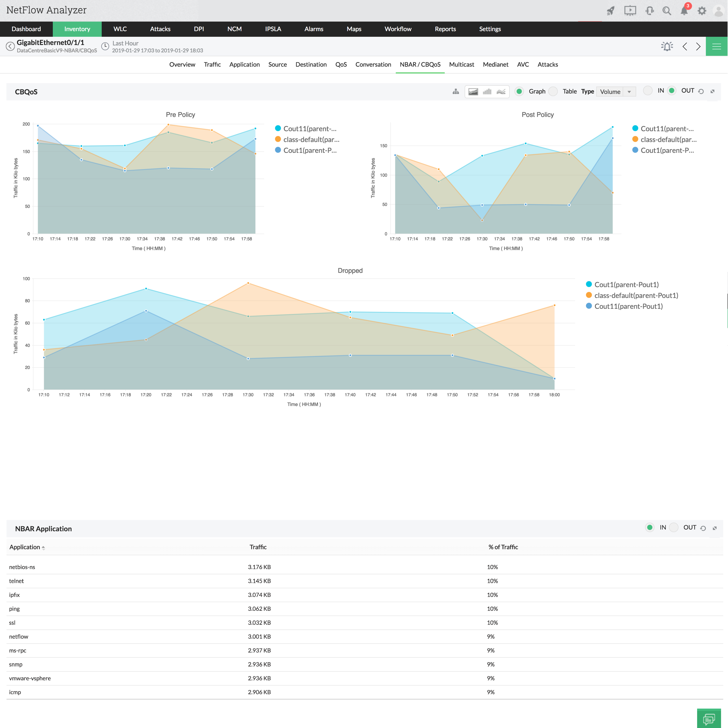The height and width of the screenshot is (728, 728).
Task: Switch CBQoS chart to line graph icon
Action: pos(501,92)
